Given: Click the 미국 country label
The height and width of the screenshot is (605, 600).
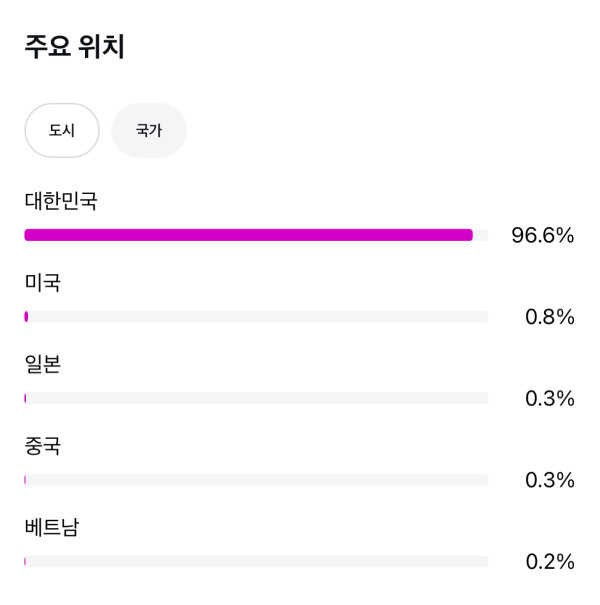Looking at the screenshot, I should pos(43,283).
